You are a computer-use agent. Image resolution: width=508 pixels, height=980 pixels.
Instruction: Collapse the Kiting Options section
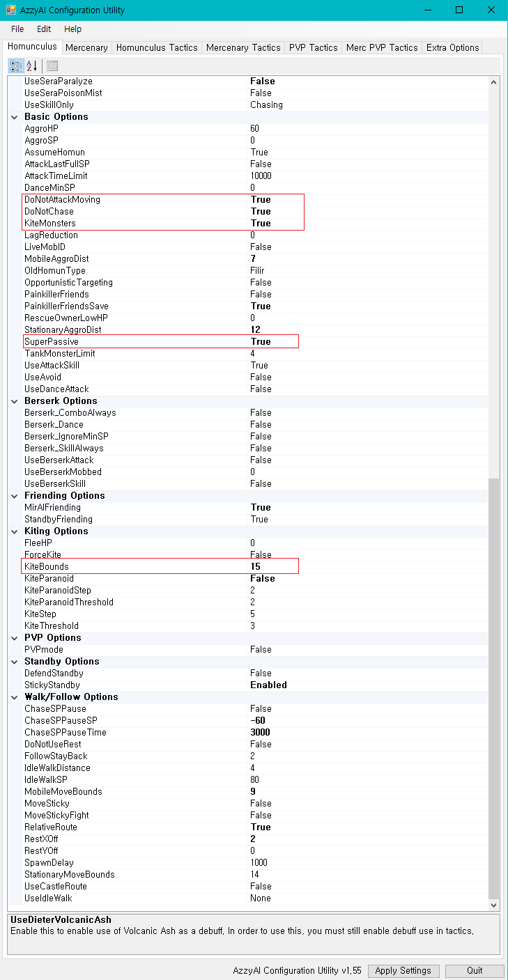15,531
